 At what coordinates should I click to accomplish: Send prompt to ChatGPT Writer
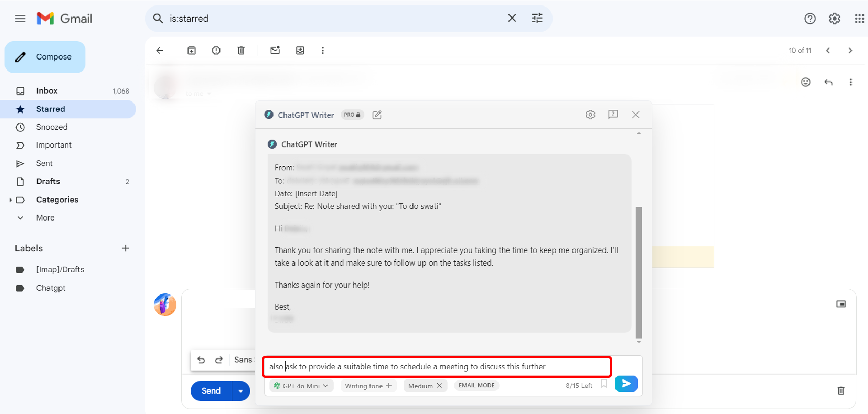(626, 384)
